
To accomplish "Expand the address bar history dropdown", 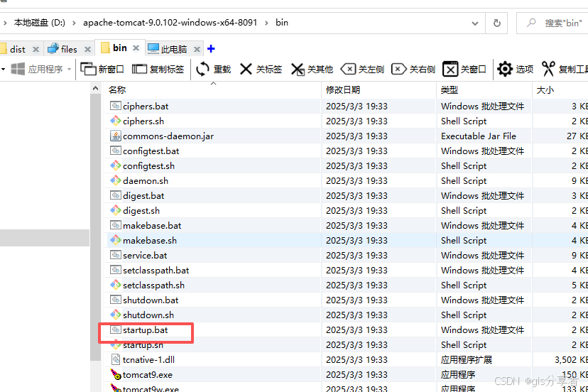I will tap(475, 23).
